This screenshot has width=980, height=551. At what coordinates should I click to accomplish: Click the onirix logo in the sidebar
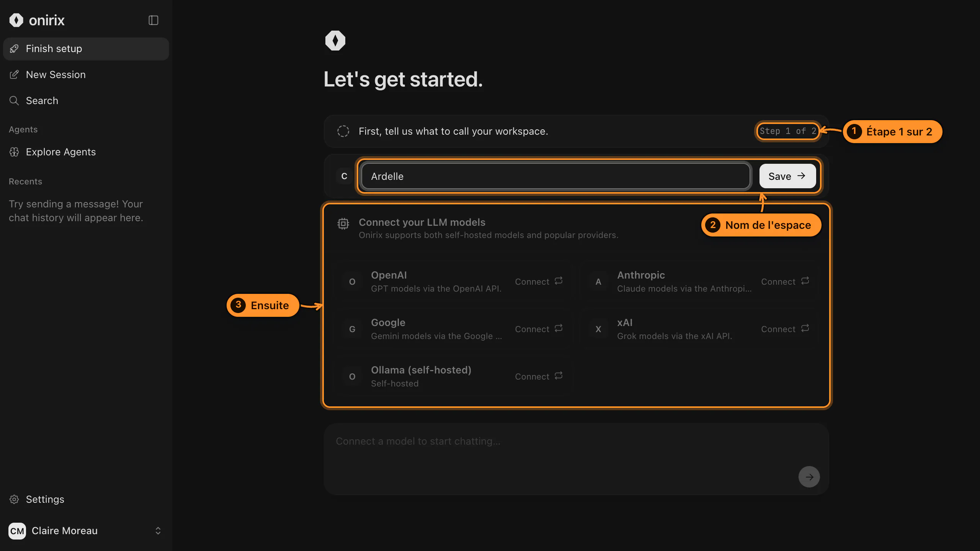[37, 20]
